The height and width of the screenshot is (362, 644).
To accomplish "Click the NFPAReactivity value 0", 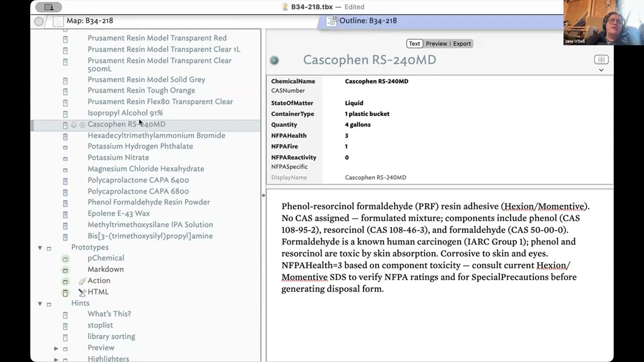I will [x=347, y=157].
